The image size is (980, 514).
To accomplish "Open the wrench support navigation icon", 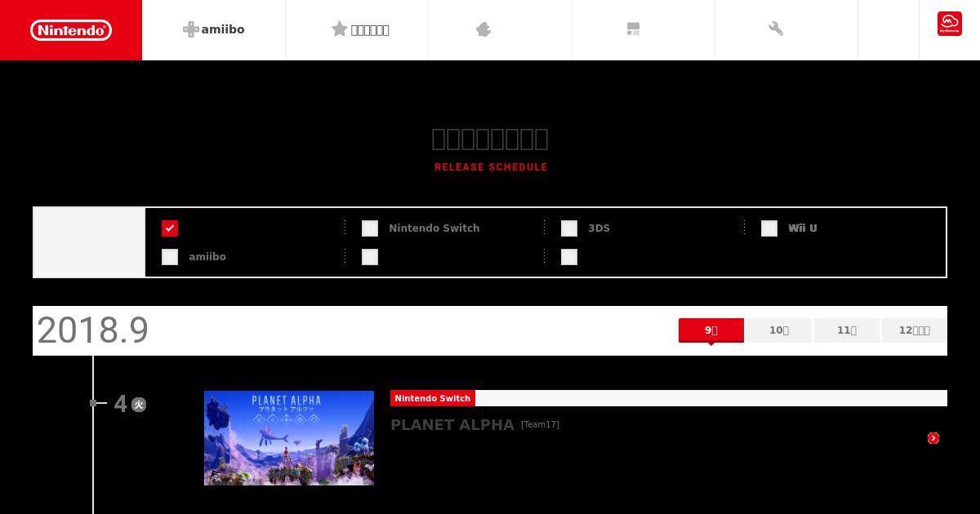I will [x=776, y=29].
